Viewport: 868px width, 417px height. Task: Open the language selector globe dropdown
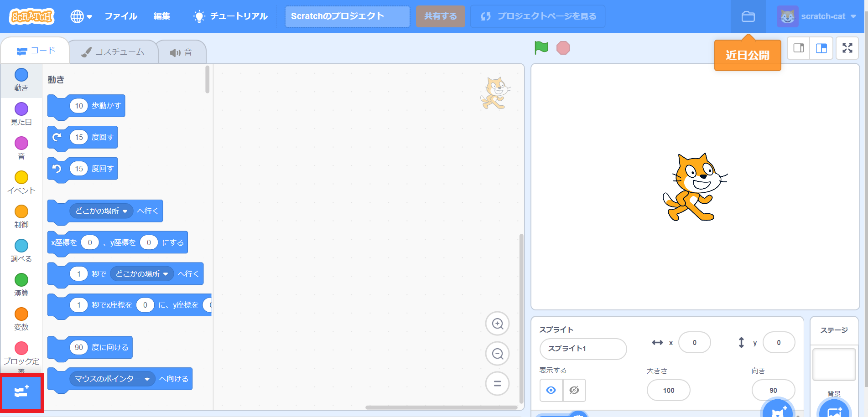[81, 15]
